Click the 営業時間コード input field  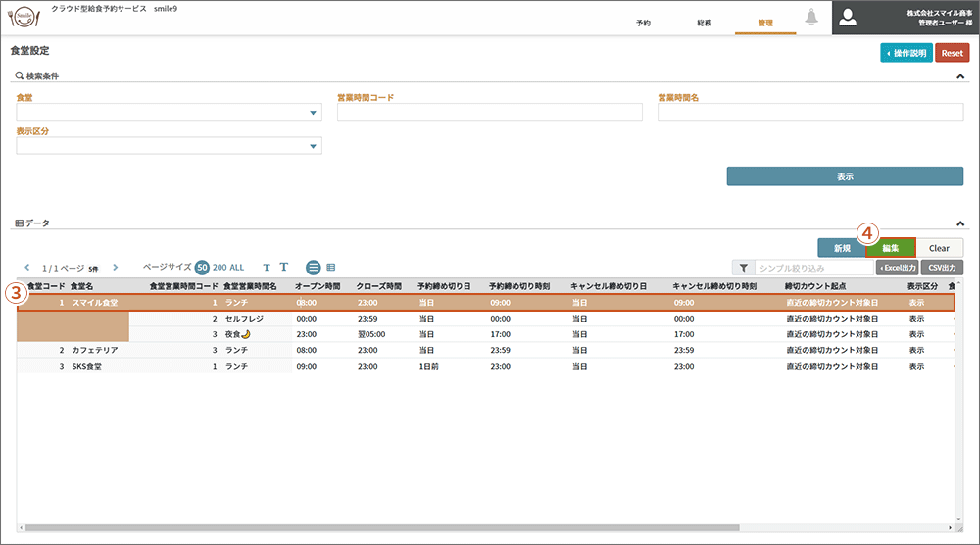click(x=489, y=112)
